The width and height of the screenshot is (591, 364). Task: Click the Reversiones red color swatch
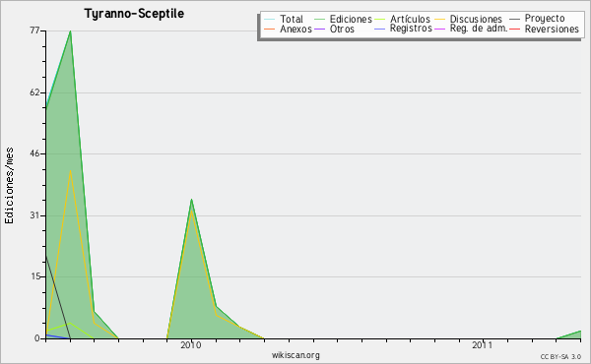pyautogui.click(x=515, y=29)
